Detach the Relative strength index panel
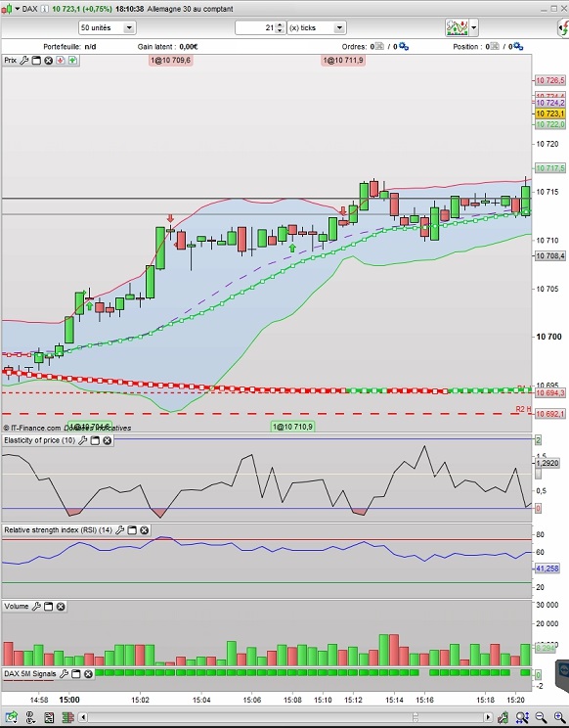Screen dimensions: 569x728 click(x=132, y=530)
